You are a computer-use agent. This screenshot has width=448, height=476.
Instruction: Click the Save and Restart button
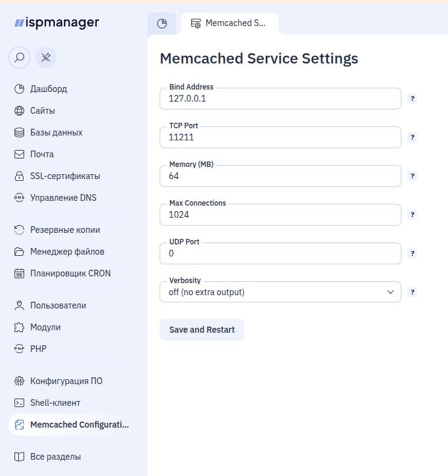(x=202, y=330)
